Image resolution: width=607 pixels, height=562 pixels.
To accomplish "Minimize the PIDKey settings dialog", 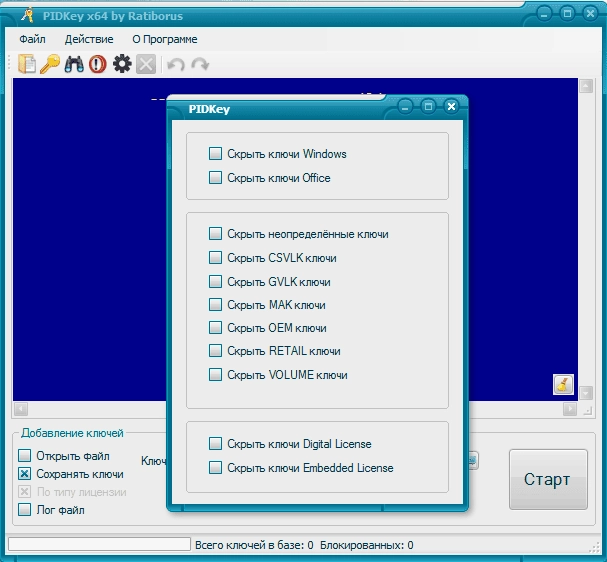I will [405, 106].
